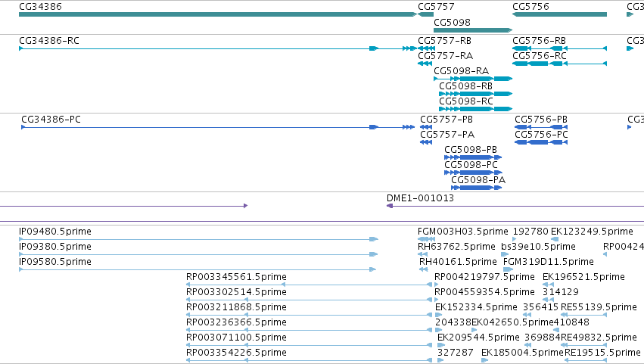This screenshot has height=364, width=644.
Task: Select the RP003302514.5prime EST label
Action: pyautogui.click(x=236, y=293)
